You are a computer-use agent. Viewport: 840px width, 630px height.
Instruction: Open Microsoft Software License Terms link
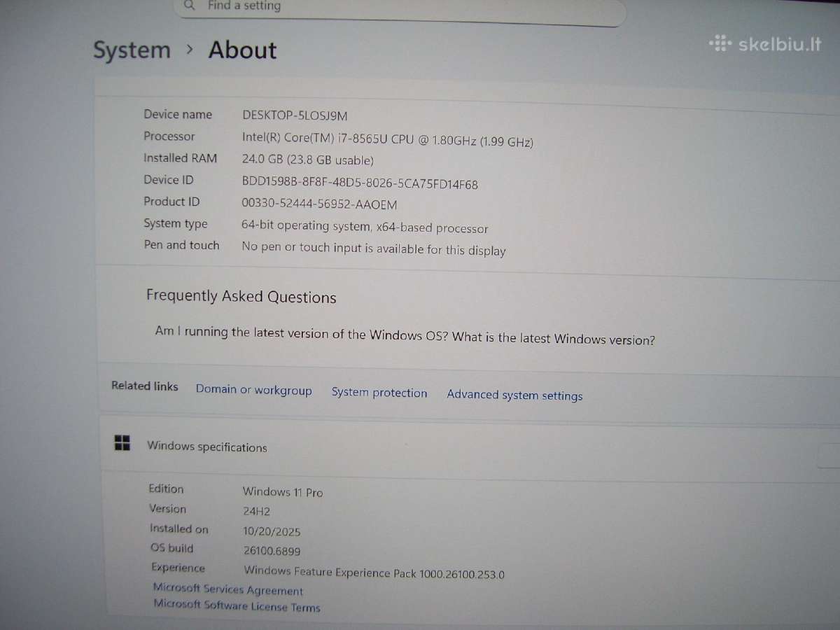(237, 605)
